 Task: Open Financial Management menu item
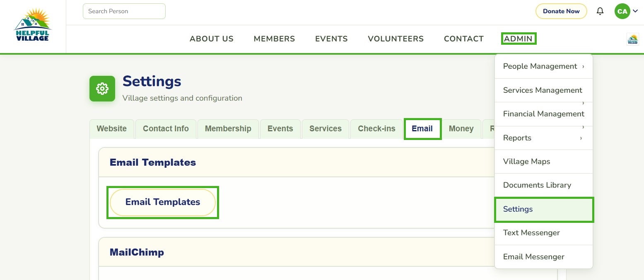[544, 114]
